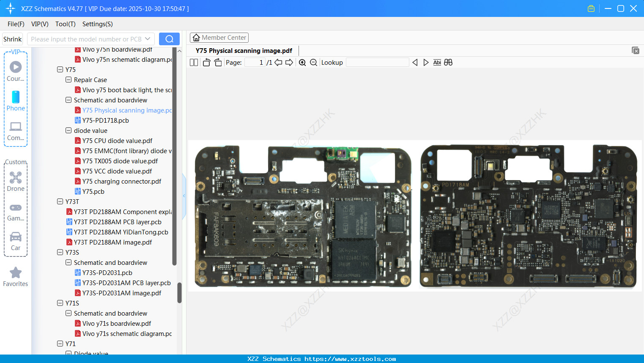Collapse the Y75 tree node
This screenshot has height=363, width=644.
pos(60,69)
